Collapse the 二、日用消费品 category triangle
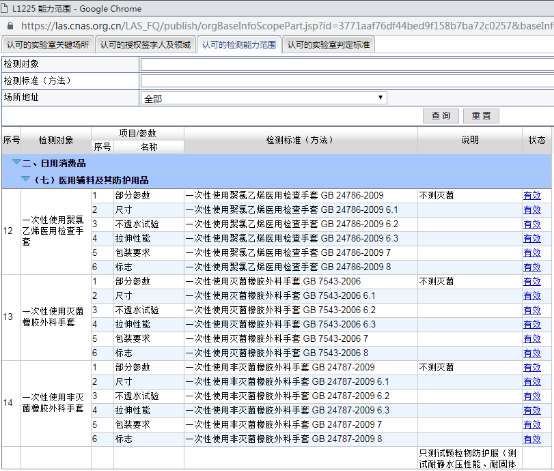The image size is (554, 471). pyautogui.click(x=16, y=162)
